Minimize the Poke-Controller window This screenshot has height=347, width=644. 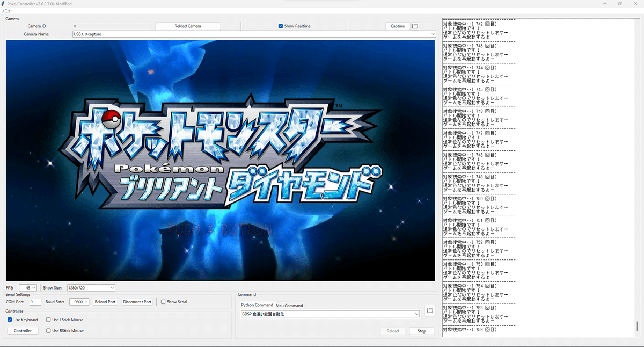(x=604, y=3)
